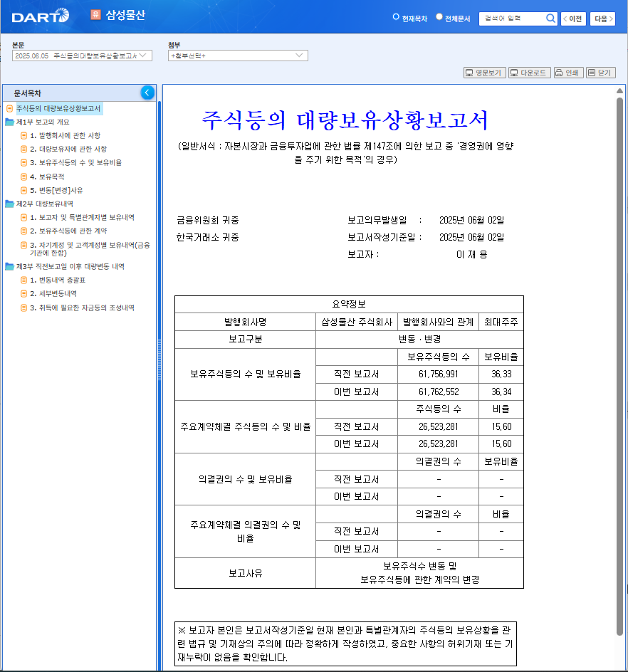628x672 pixels.
Task: Open 2. 보유주식등에 관한 계약
Action: pos(68,231)
